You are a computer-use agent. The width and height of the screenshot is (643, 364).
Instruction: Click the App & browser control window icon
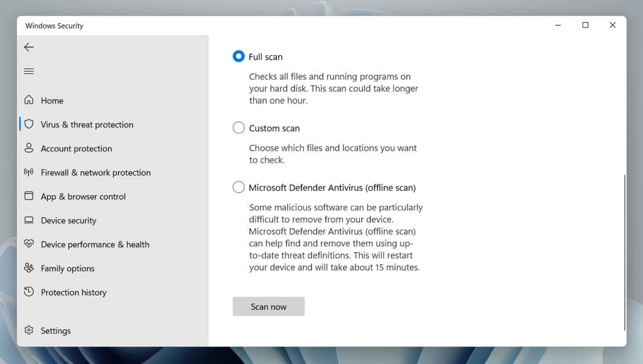[29, 196]
